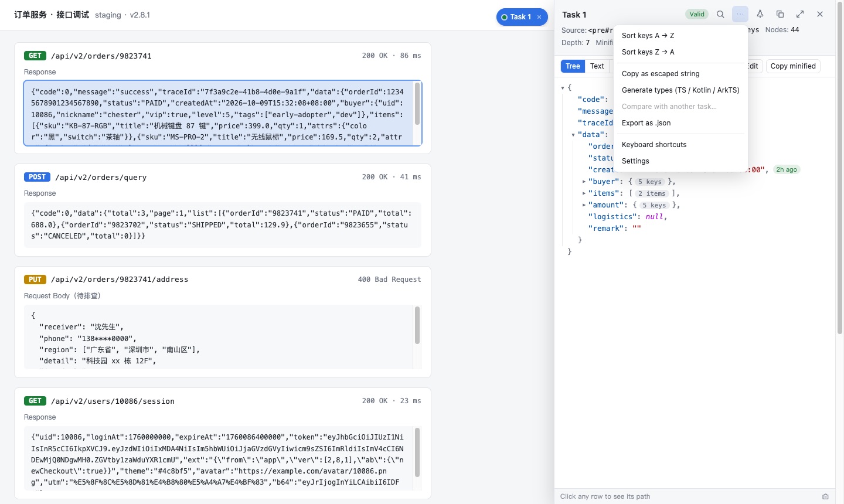Click the GET orders/9823741 response JSON block
Image resolution: width=844 pixels, height=504 pixels.
click(223, 113)
